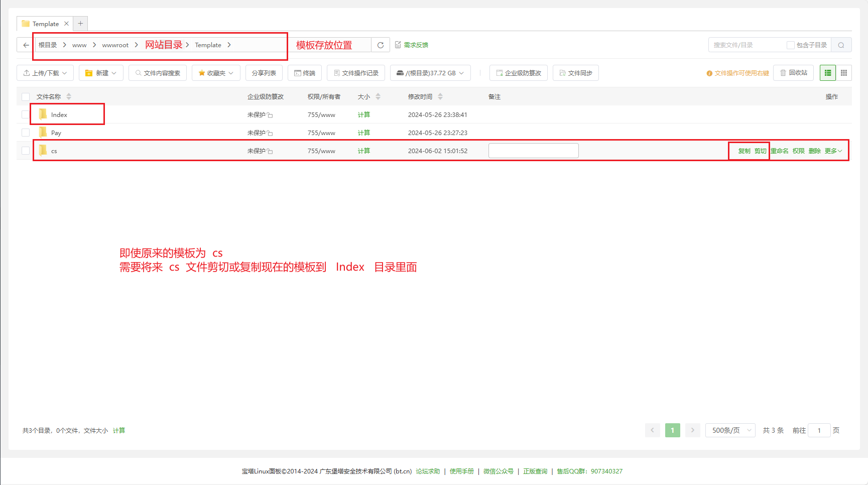Open 论坛求助 footer link
The height and width of the screenshot is (485, 868).
[x=428, y=471]
